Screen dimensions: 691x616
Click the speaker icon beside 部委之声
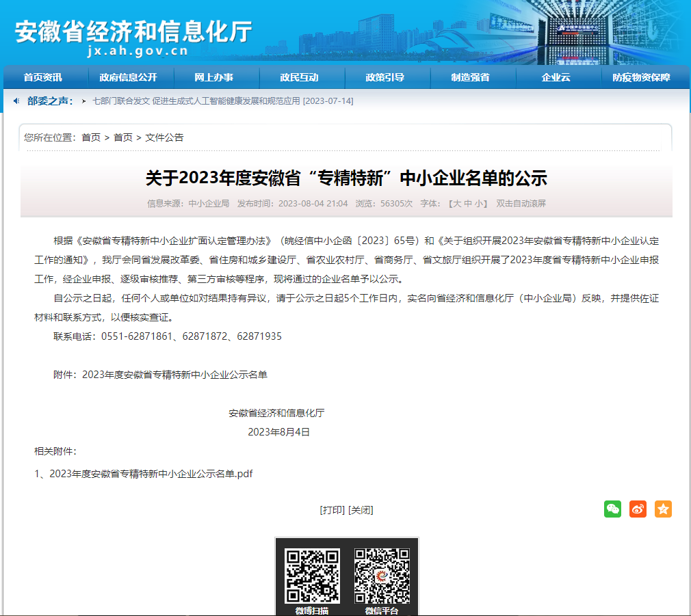click(x=16, y=101)
